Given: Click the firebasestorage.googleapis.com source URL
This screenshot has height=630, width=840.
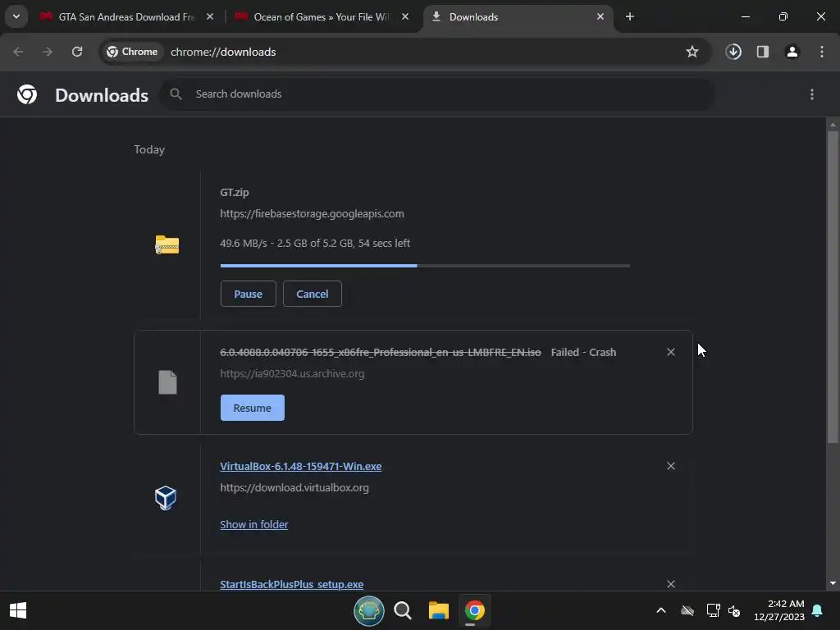Looking at the screenshot, I should 312,214.
